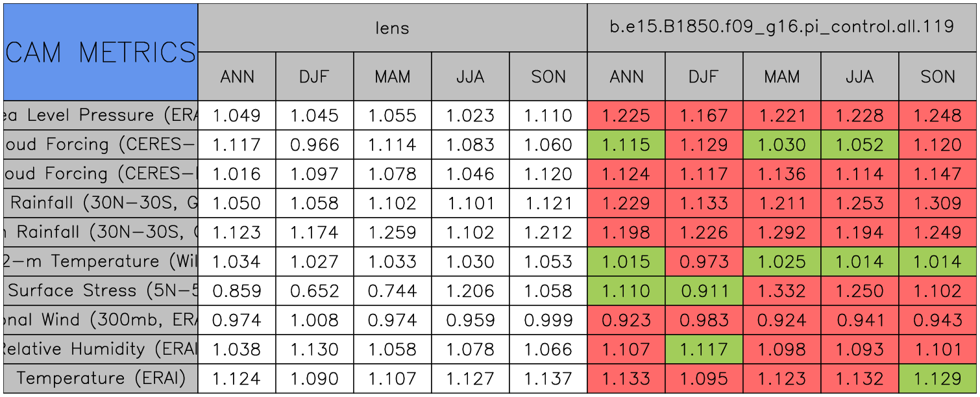Select the lens group header
The width and height of the screenshot is (980, 397).
point(392,28)
